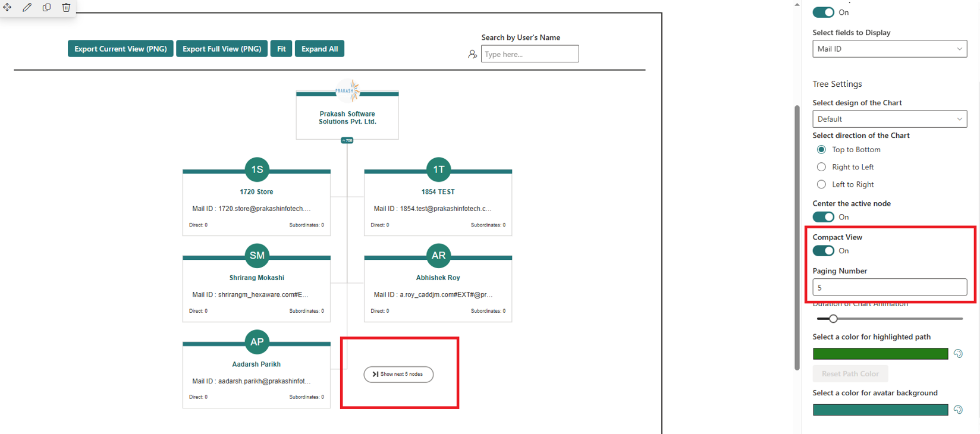Select Left to Right direction

pyautogui.click(x=821, y=184)
